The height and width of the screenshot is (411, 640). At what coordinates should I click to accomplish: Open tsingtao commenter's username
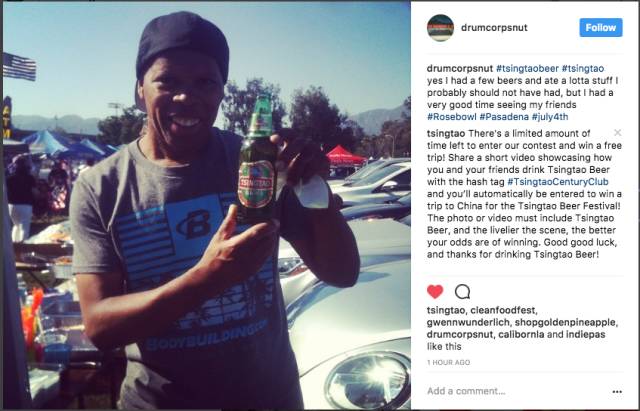(446, 133)
